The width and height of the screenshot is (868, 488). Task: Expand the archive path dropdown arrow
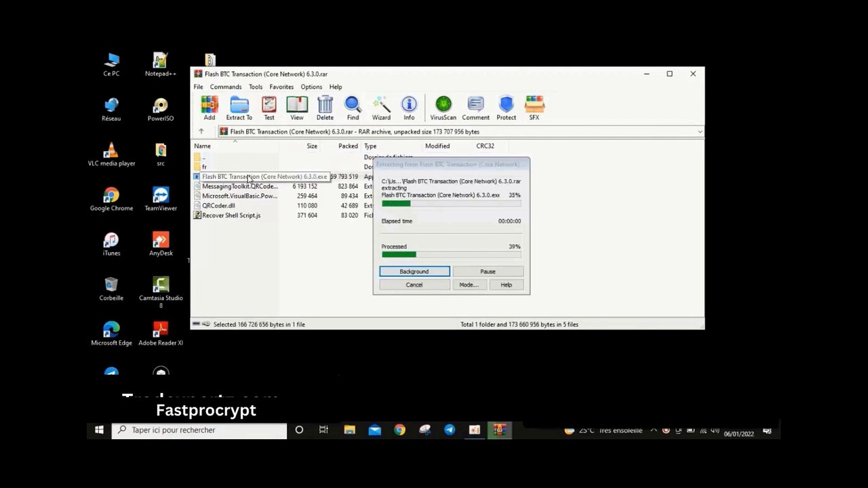pyautogui.click(x=699, y=131)
